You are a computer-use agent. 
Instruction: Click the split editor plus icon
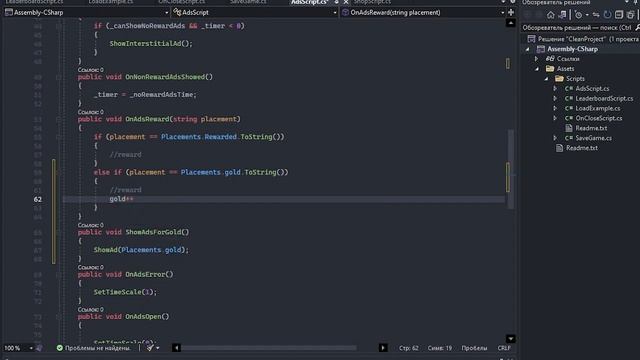[x=511, y=12]
